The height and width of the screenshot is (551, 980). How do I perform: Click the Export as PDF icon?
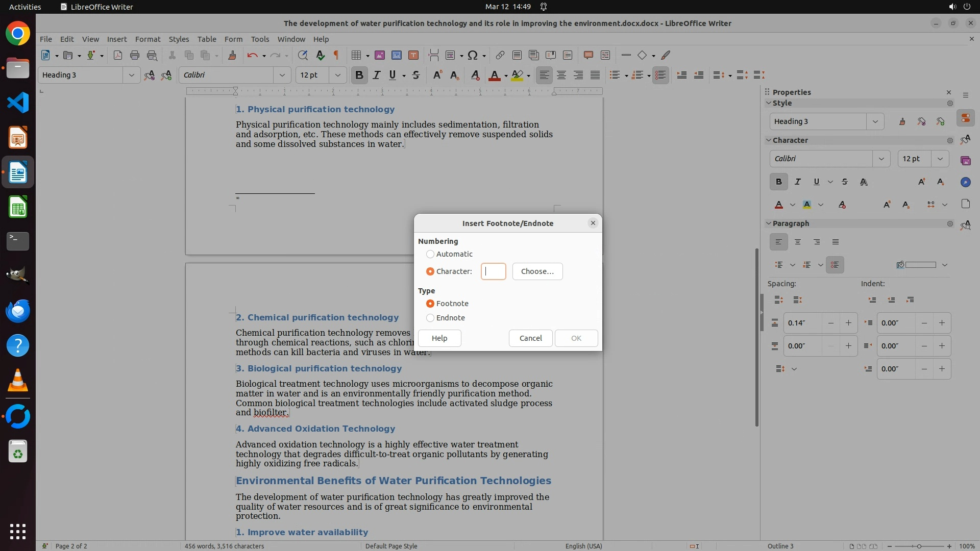(x=118, y=55)
